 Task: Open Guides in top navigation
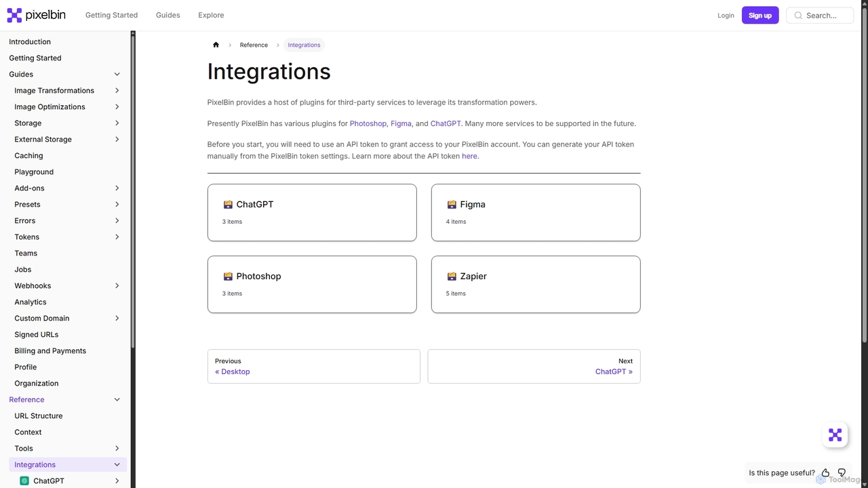click(x=167, y=15)
